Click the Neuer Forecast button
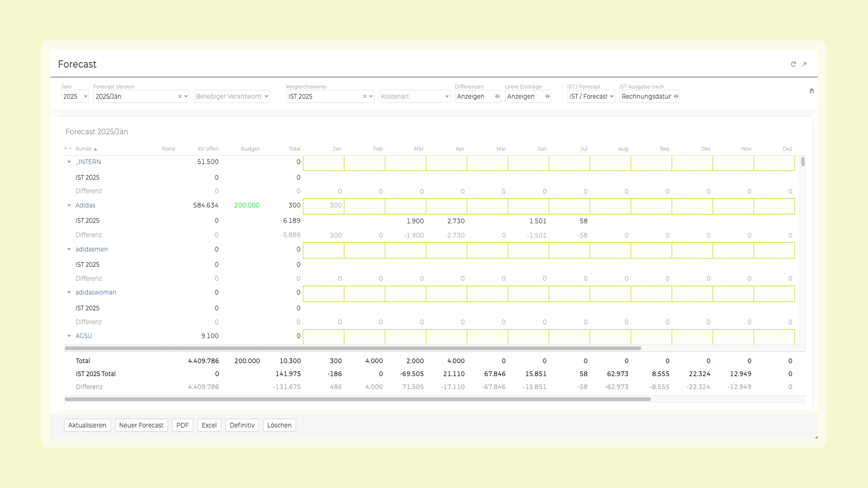 pyautogui.click(x=141, y=425)
